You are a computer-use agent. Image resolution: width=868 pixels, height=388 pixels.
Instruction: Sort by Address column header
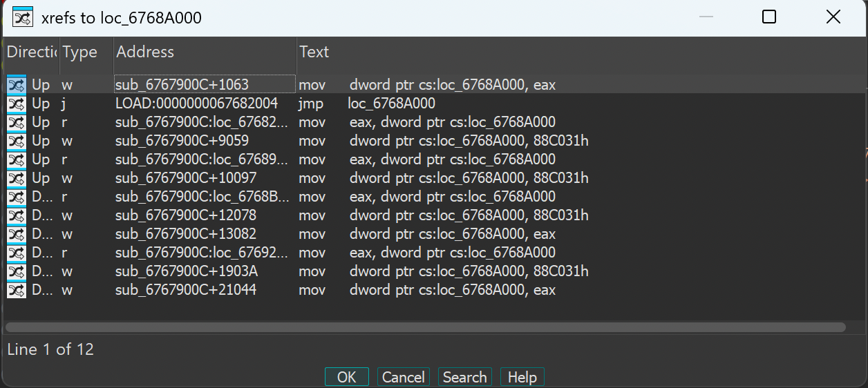pyautogui.click(x=205, y=52)
